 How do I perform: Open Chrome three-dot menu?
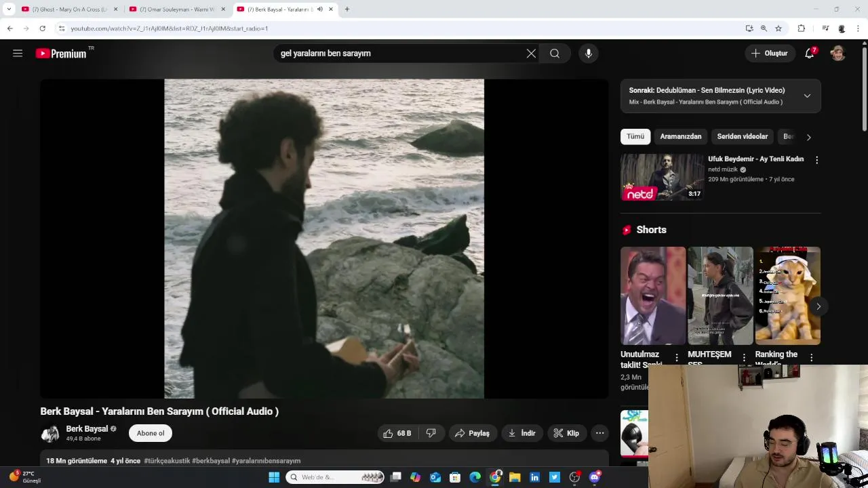(x=859, y=28)
